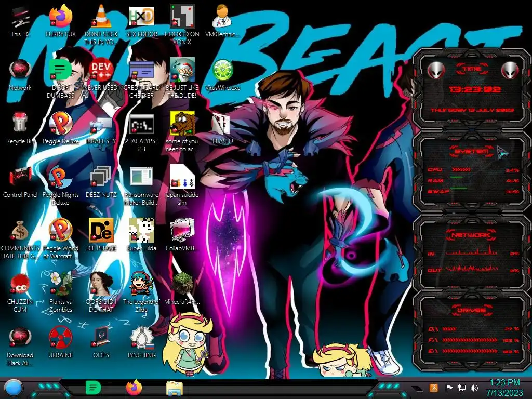The height and width of the screenshot is (399, 532).
Task: Select Peggle World of Warcraft shortcut
Action: [60, 240]
